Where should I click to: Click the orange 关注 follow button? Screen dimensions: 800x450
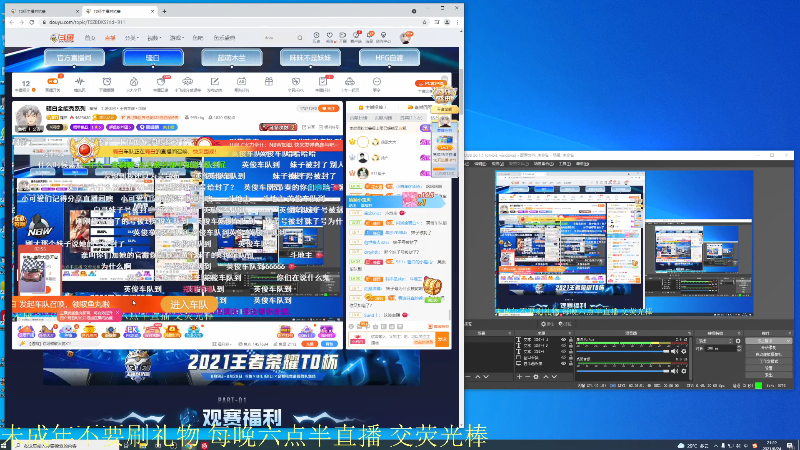click(x=329, y=108)
